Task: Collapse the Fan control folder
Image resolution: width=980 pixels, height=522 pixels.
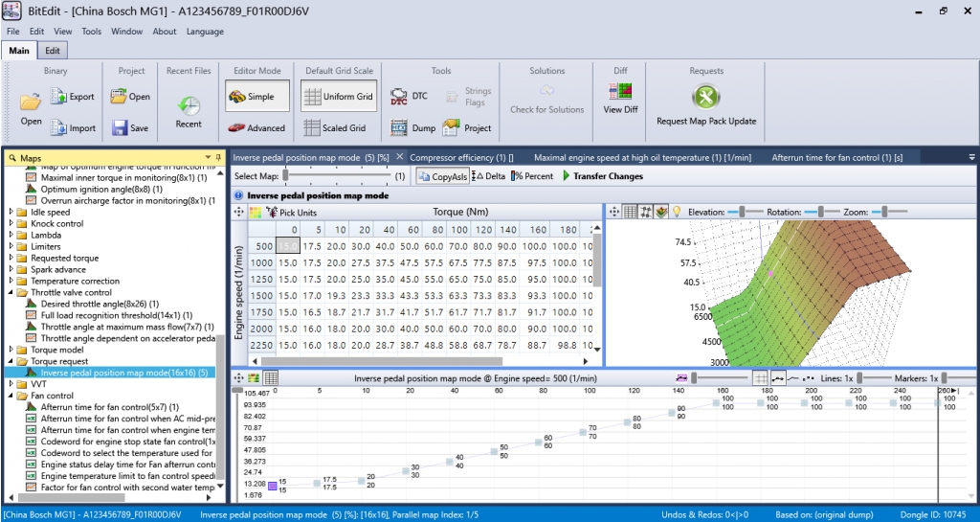Action: pos(11,396)
